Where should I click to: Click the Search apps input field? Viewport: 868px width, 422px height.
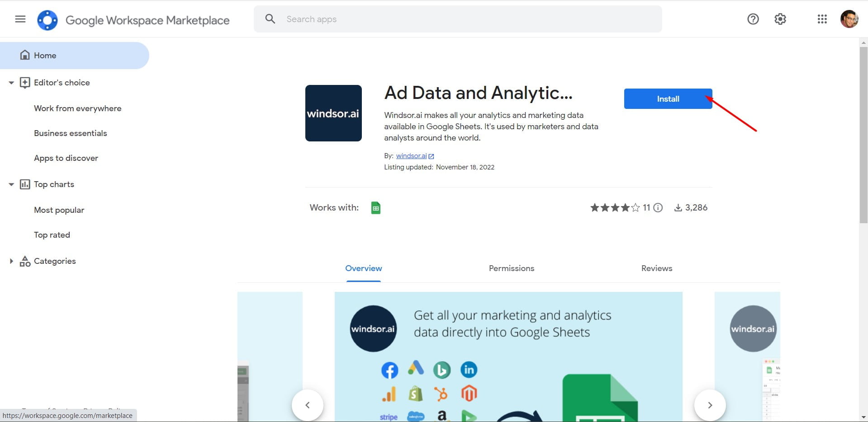pos(458,19)
